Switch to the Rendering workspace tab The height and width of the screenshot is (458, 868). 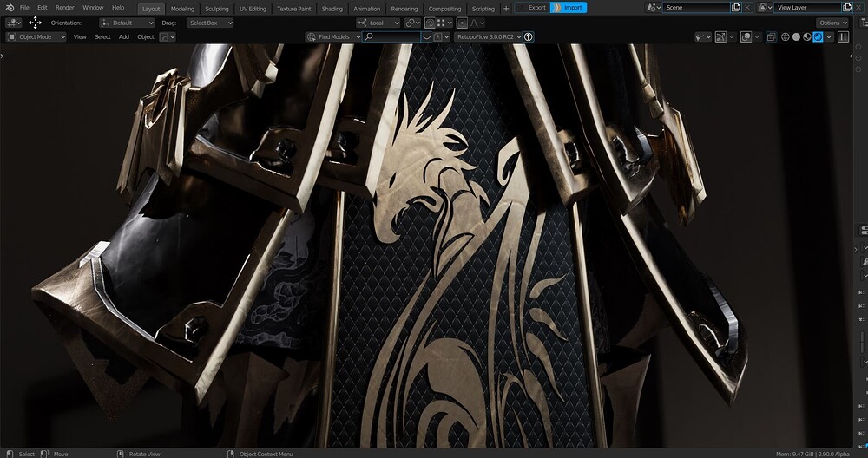404,9
